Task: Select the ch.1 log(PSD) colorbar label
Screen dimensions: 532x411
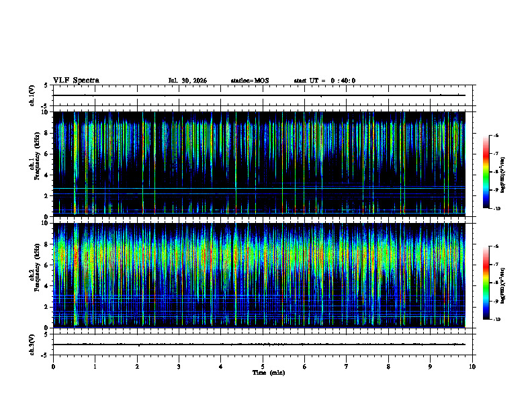Action: pyautogui.click(x=503, y=175)
